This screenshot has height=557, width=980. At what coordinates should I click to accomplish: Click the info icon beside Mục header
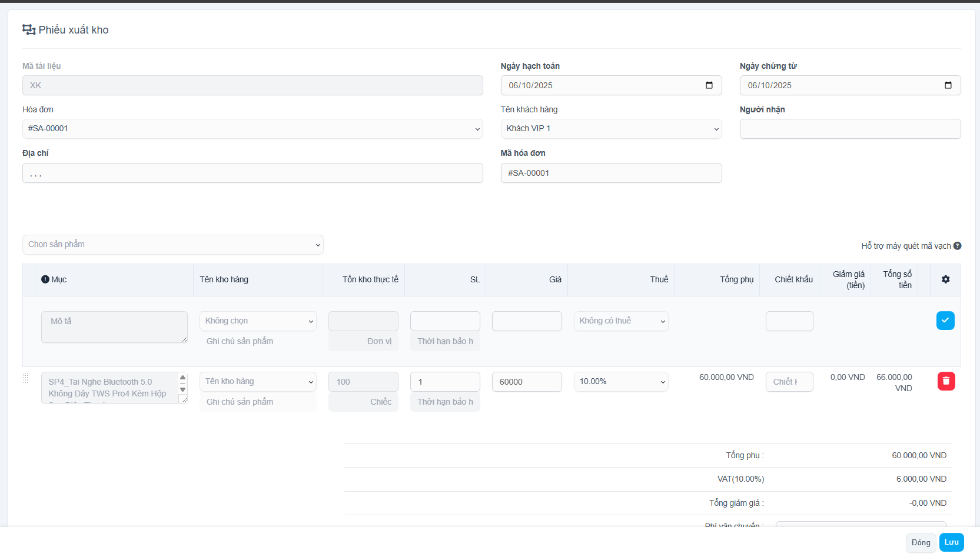click(45, 279)
